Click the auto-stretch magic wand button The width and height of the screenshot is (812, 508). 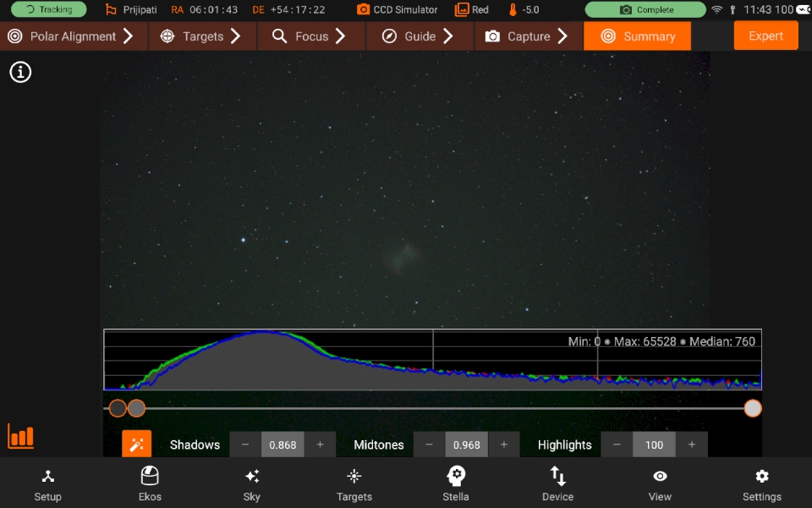(137, 444)
